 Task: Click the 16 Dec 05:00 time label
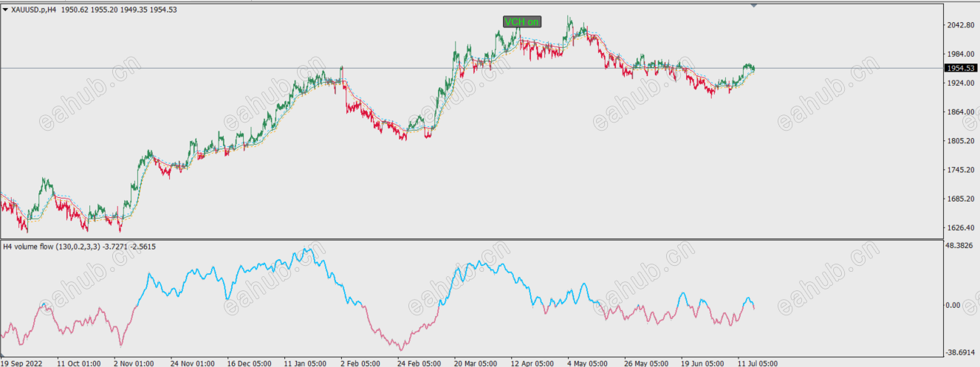[249, 363]
